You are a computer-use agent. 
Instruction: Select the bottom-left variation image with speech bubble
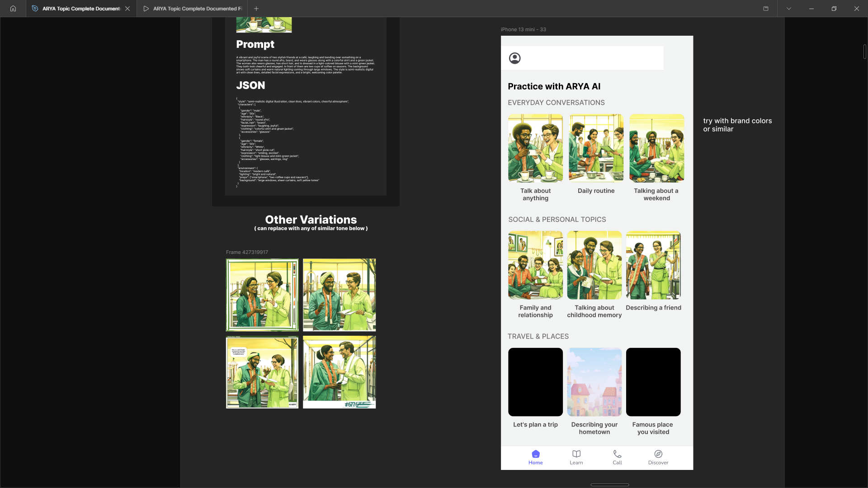tap(262, 372)
